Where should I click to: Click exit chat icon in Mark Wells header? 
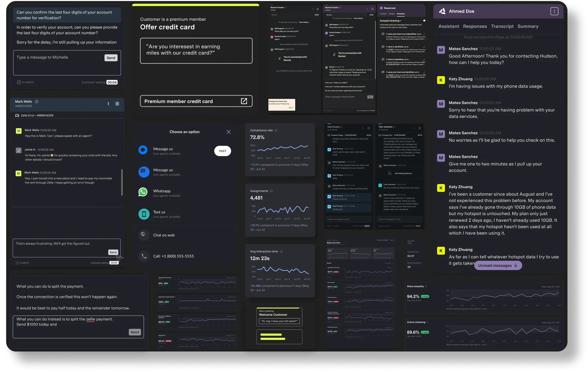(x=117, y=104)
